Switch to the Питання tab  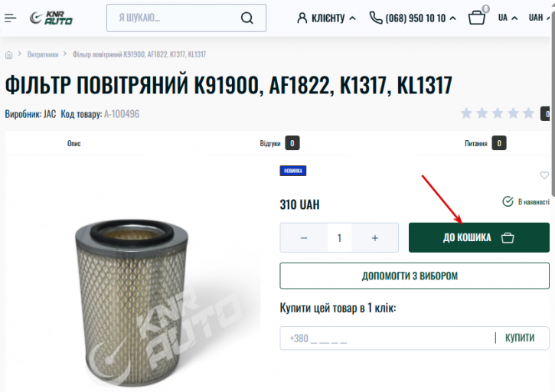(485, 143)
